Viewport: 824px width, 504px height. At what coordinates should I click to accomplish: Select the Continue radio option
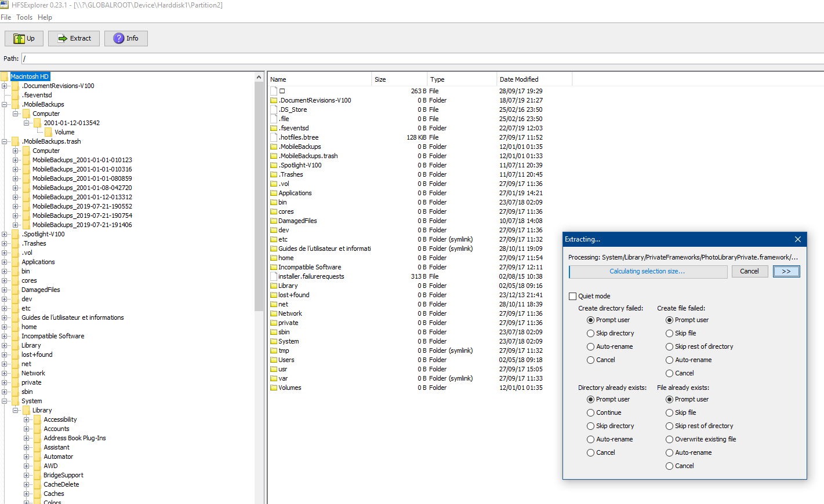590,412
